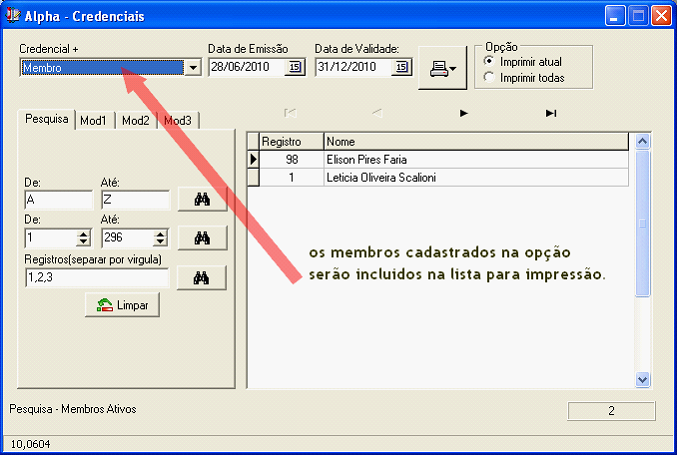Click the Registro cell 1 for Leticia

coord(291,178)
